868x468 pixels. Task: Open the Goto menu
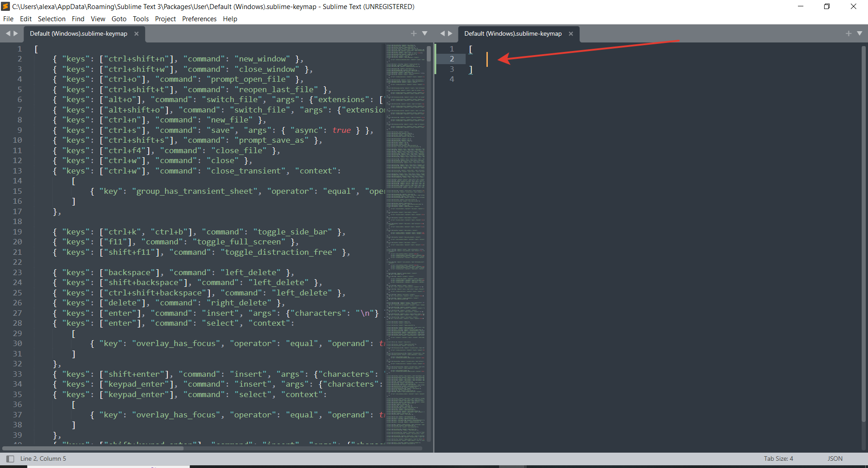(x=119, y=19)
